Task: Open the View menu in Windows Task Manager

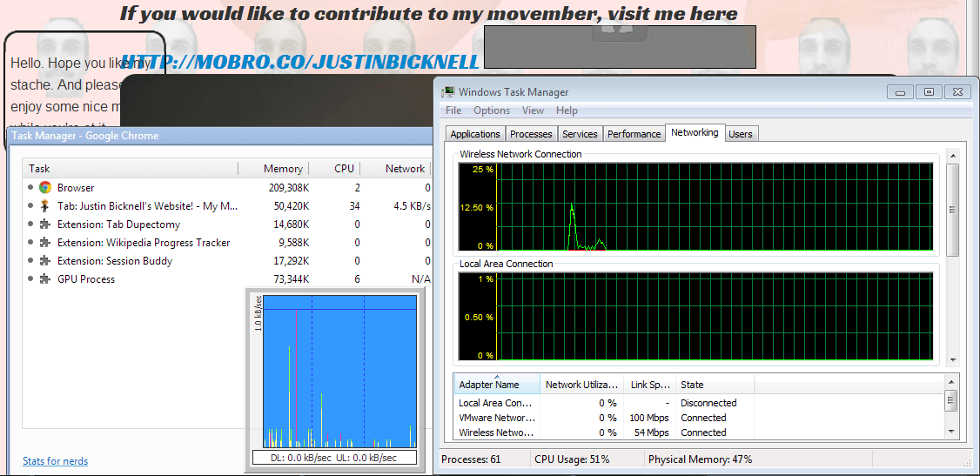Action: 533,111
